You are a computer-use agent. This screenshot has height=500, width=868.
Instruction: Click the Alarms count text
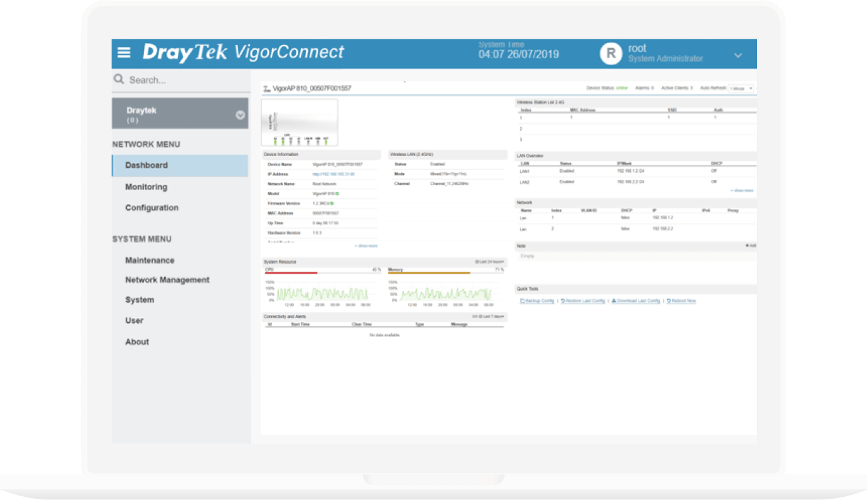644,88
